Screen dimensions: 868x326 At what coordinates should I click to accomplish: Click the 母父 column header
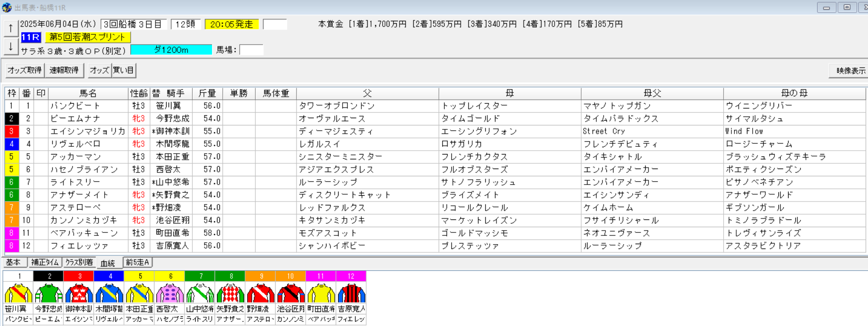point(652,93)
